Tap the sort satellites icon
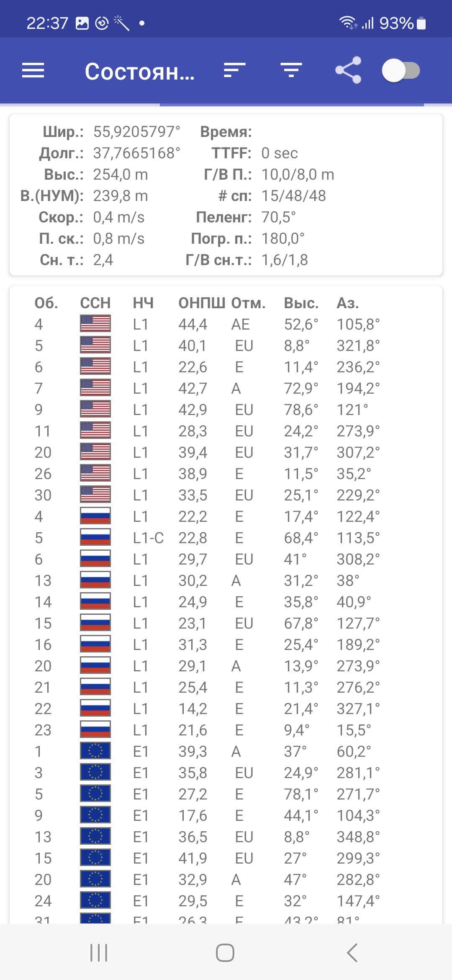The height and width of the screenshot is (980, 452). click(x=234, y=70)
